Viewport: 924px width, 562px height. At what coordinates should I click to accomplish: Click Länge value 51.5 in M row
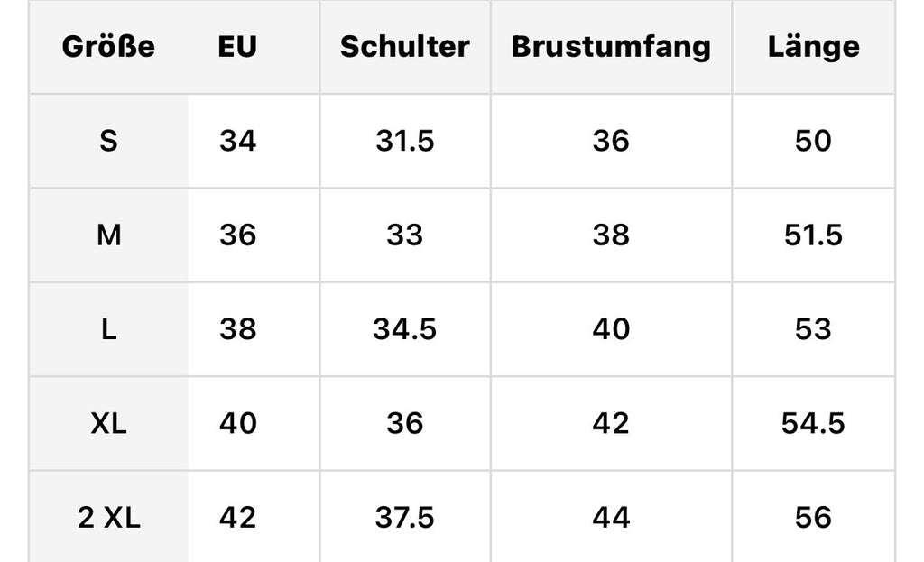pos(813,235)
